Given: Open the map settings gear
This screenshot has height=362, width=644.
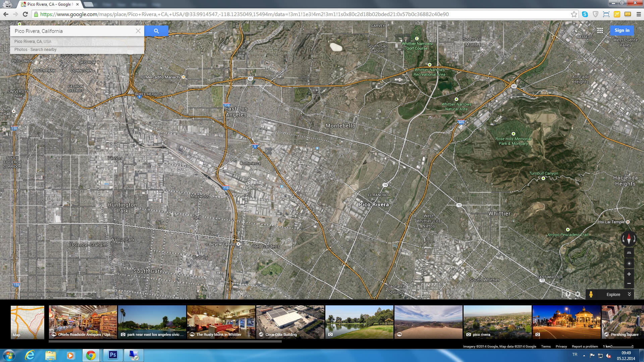Looking at the screenshot, I should point(578,294).
